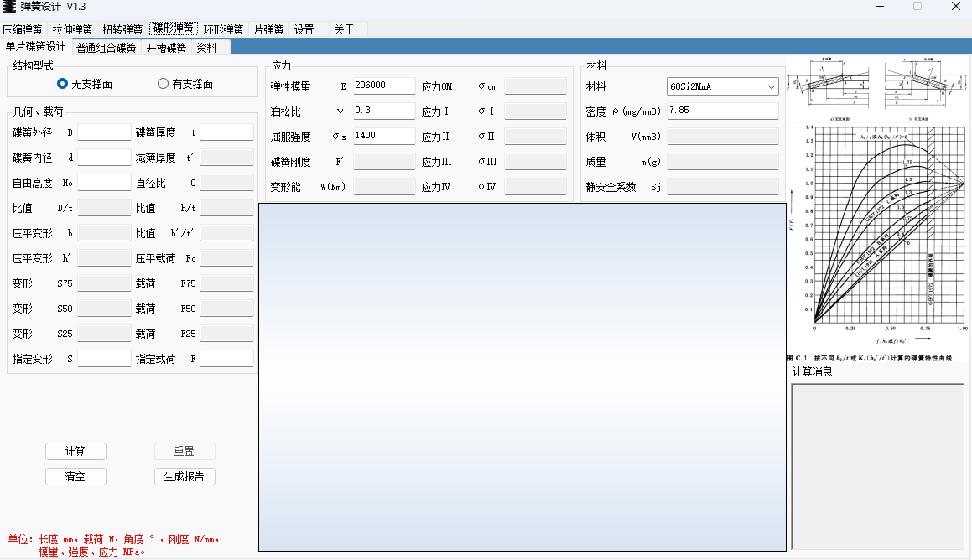The height and width of the screenshot is (560, 972).
Task: Click the 重置 button
Action: click(185, 451)
